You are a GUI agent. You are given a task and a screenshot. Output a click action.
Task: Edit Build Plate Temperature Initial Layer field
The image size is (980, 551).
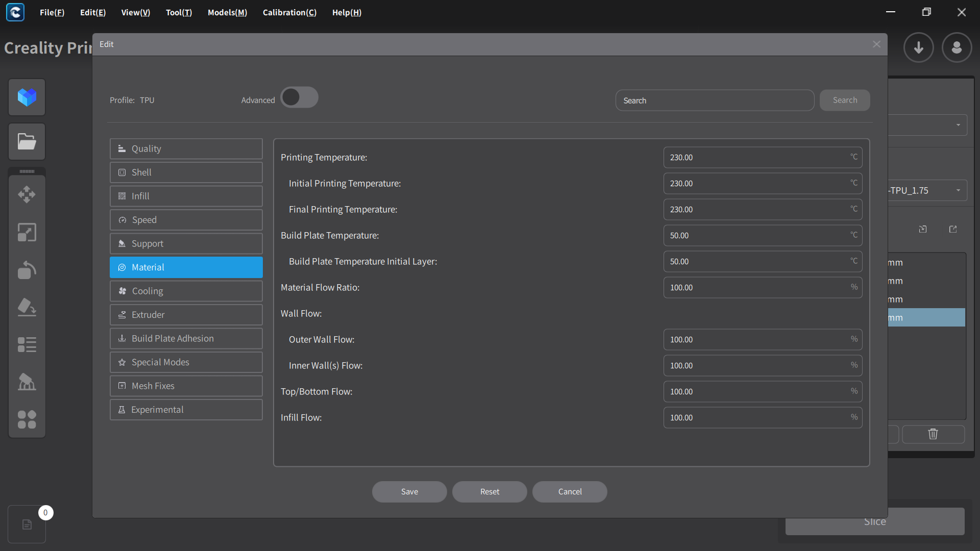[763, 262]
